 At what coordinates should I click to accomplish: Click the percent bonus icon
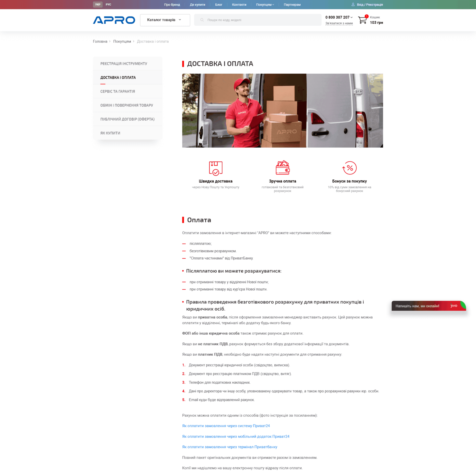(x=349, y=168)
